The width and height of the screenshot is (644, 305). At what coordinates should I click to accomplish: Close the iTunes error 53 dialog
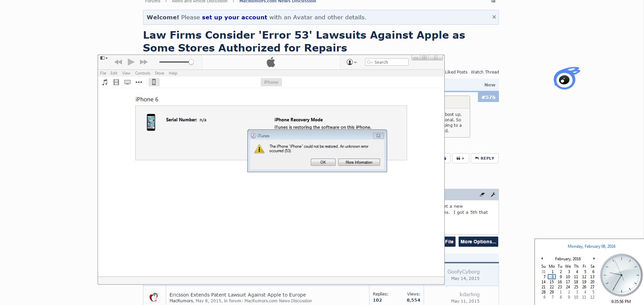point(378,136)
